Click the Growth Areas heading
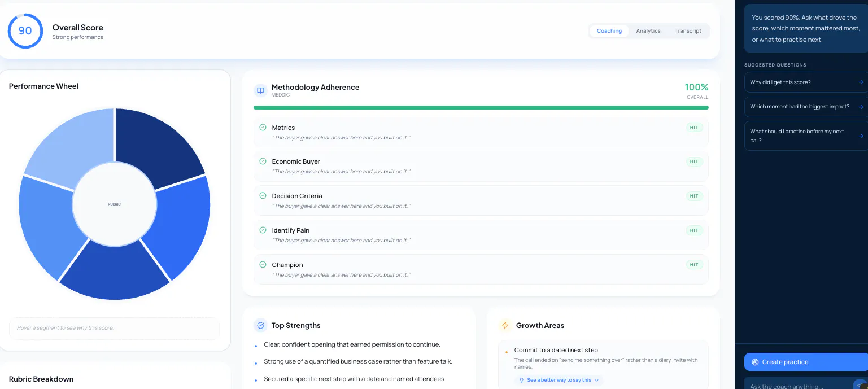 [540, 325]
